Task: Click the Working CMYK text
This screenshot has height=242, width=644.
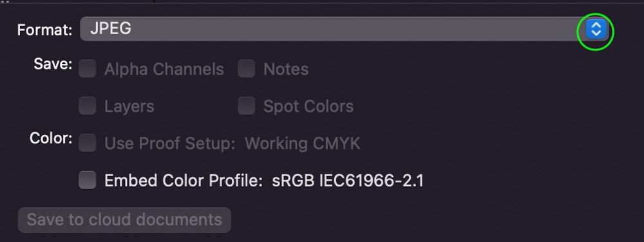Action: 303,144
